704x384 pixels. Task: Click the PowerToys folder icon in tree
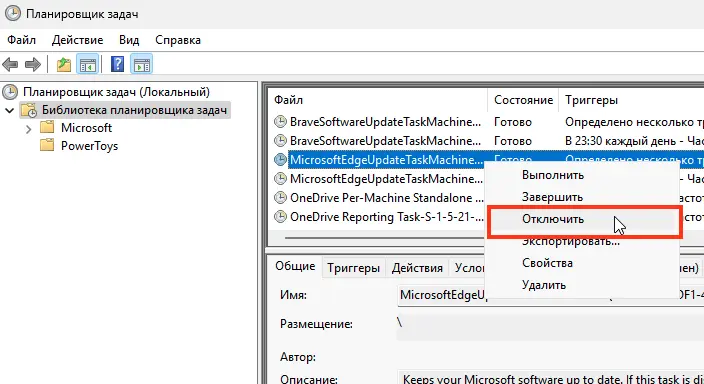[47, 145]
